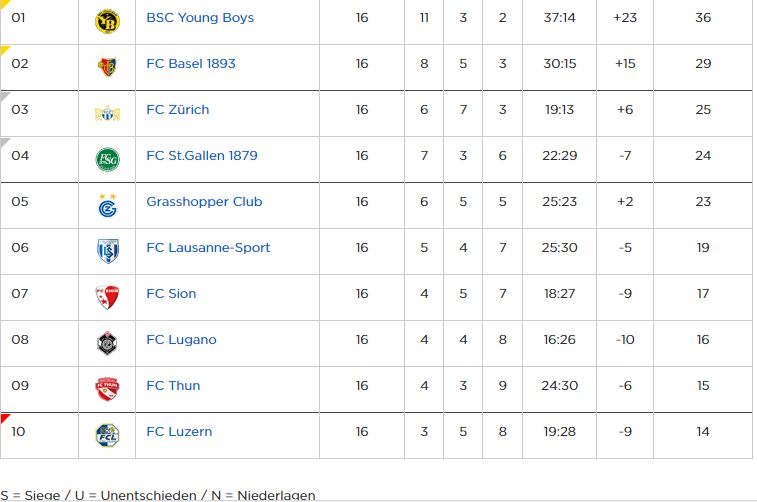The height and width of the screenshot is (502, 757).
Task: Click the BSC Young Boys club crest
Action: [x=107, y=21]
